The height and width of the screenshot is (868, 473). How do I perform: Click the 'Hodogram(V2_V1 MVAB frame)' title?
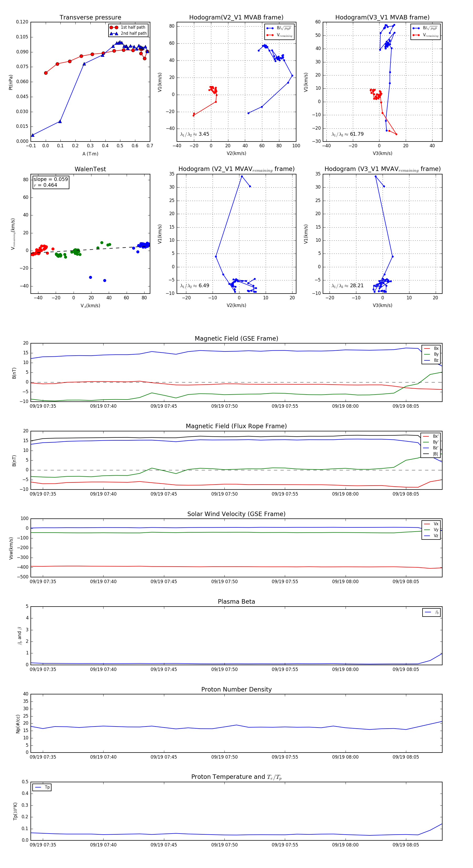236,18
